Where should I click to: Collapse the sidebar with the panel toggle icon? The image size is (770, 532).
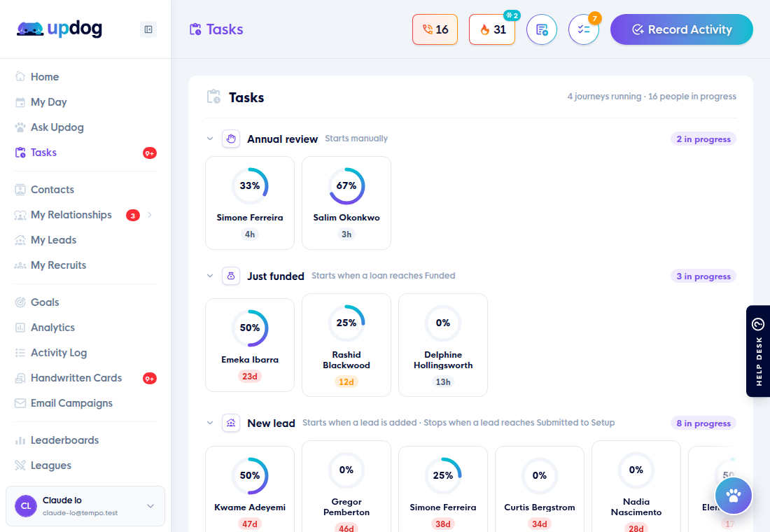click(x=148, y=29)
